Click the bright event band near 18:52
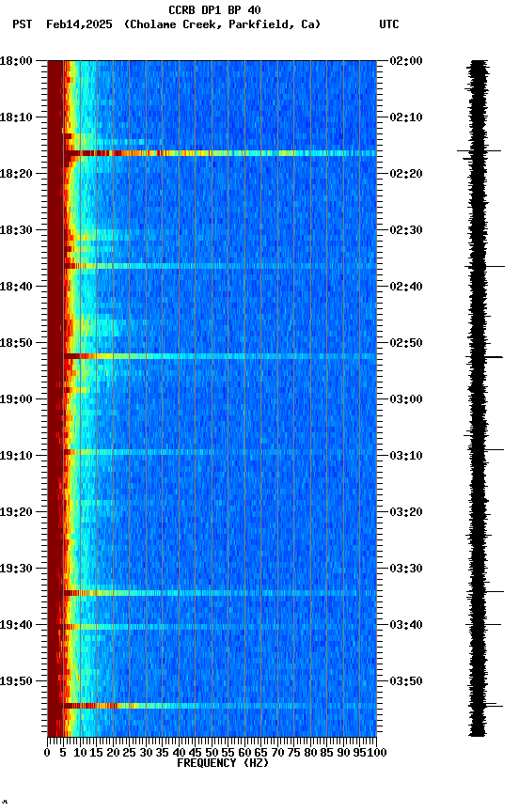 (x=220, y=356)
